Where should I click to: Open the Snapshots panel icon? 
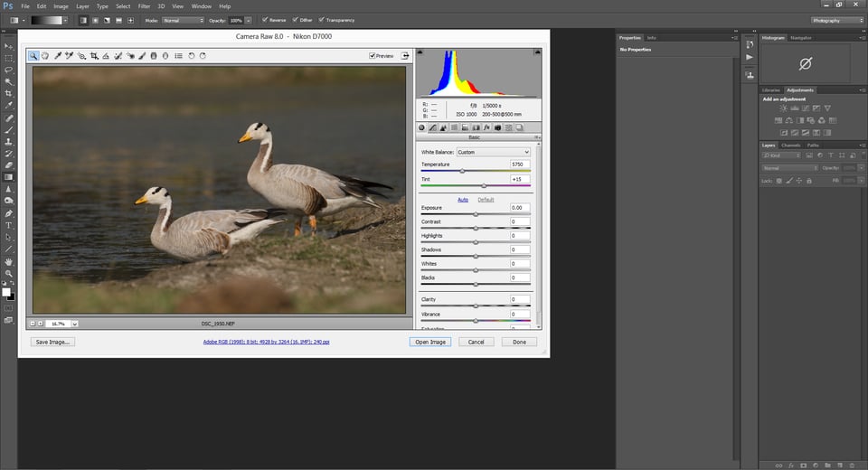(519, 127)
